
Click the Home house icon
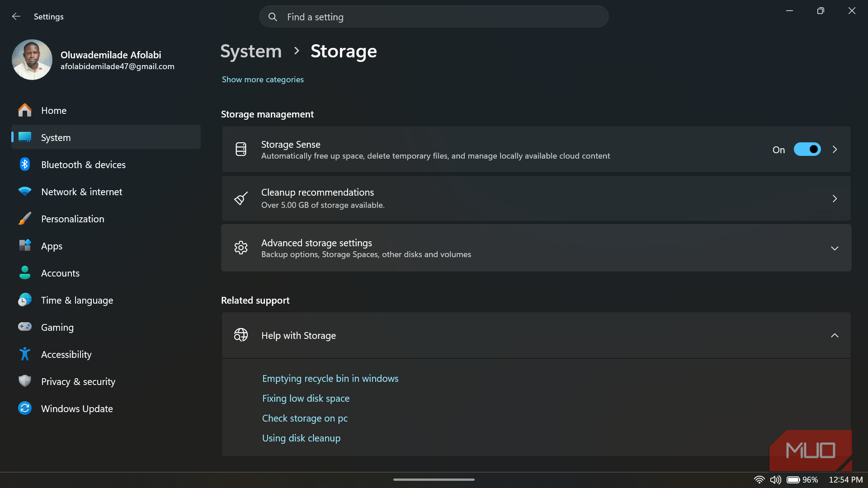[25, 110]
